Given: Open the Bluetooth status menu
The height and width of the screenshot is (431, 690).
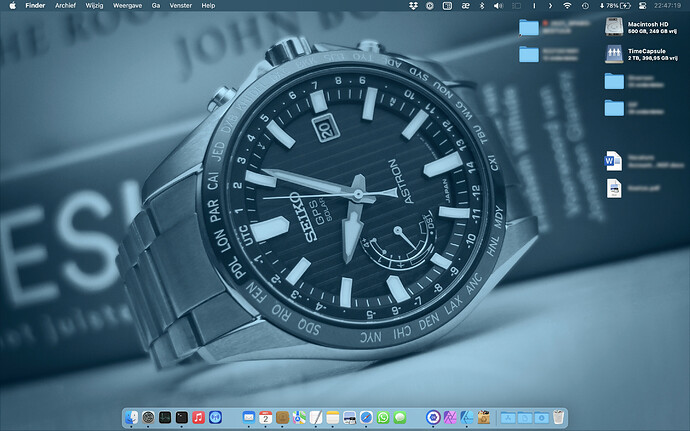Looking at the screenshot, I should [x=481, y=6].
